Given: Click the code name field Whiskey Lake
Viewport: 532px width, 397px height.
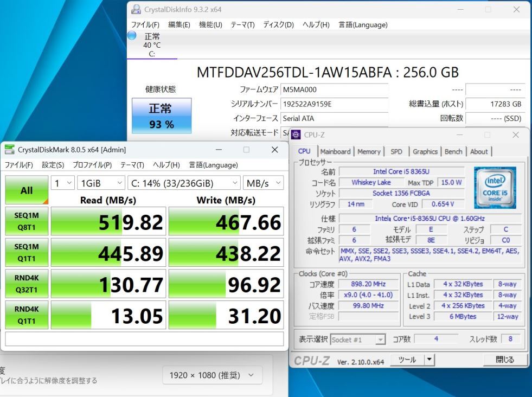Looking at the screenshot, I should (371, 183).
